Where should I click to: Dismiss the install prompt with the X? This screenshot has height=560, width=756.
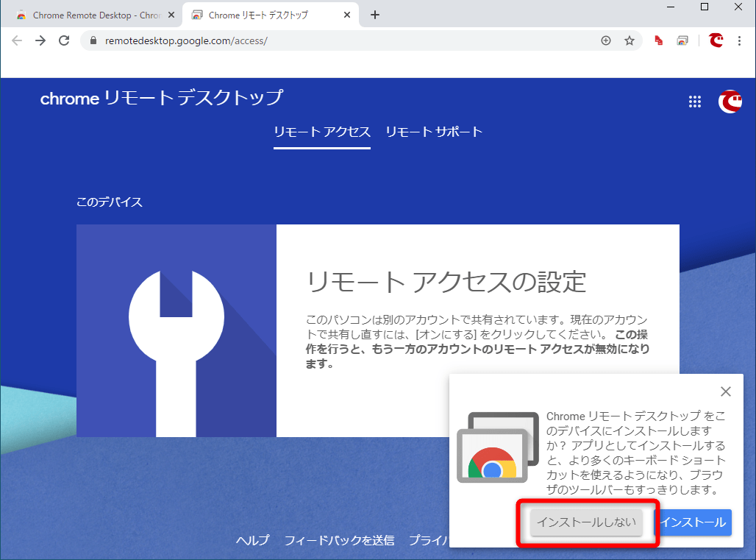pos(726,391)
